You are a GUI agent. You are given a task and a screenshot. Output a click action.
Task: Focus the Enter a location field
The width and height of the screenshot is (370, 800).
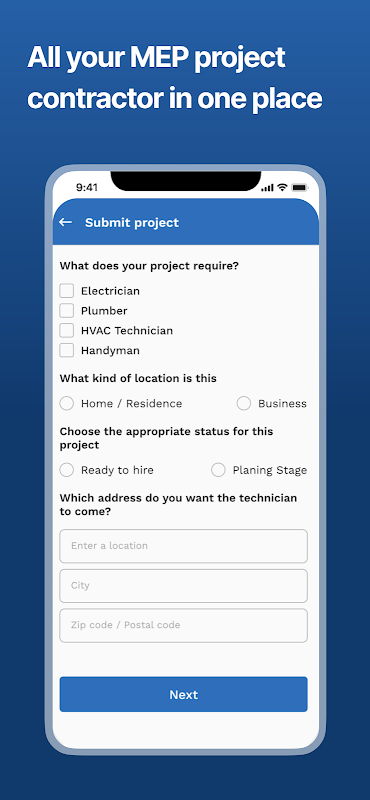click(184, 546)
